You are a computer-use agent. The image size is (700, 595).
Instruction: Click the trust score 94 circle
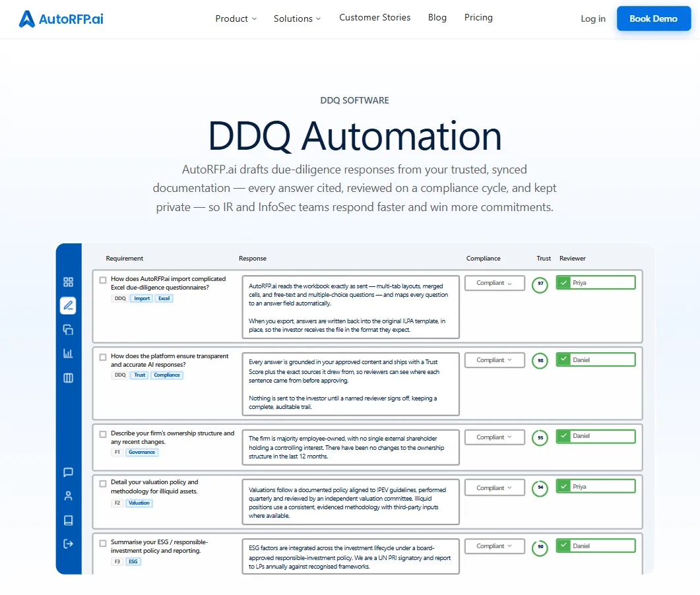[540, 488]
